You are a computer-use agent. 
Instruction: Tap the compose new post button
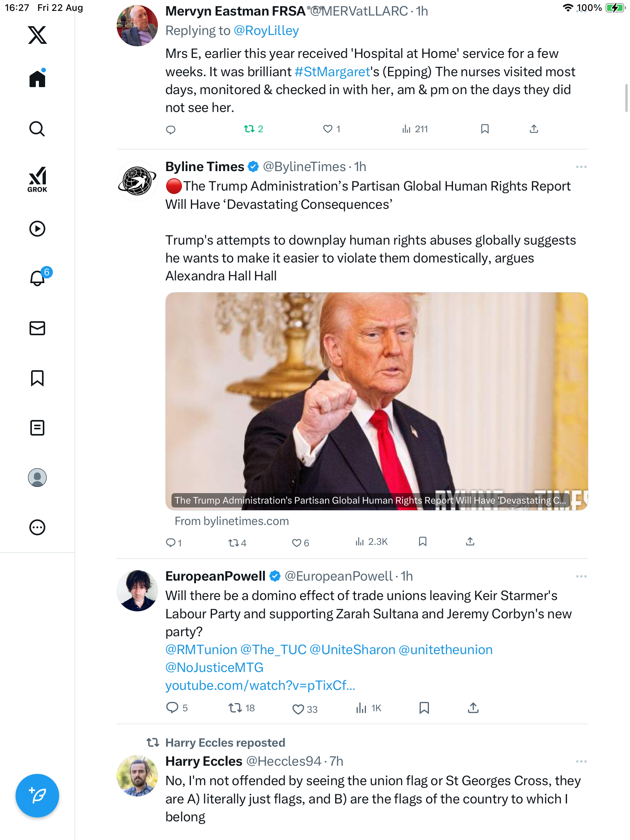pyautogui.click(x=37, y=796)
